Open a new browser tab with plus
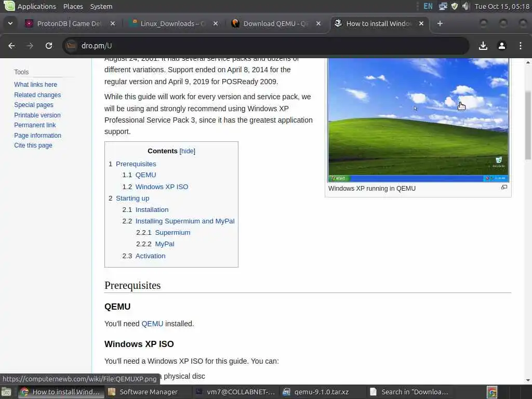Image resolution: width=532 pixels, height=399 pixels. pyautogui.click(x=440, y=23)
